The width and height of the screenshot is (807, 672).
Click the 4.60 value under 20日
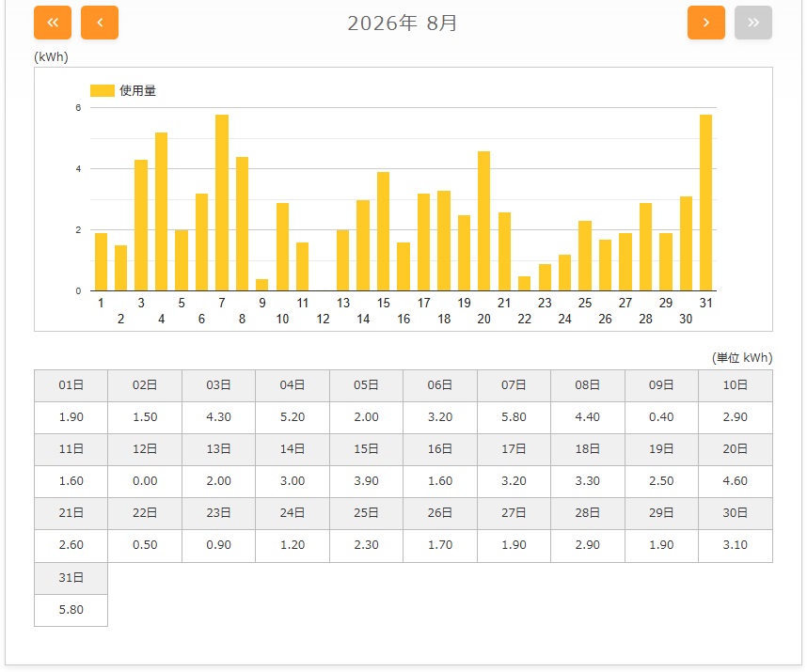[x=735, y=480]
